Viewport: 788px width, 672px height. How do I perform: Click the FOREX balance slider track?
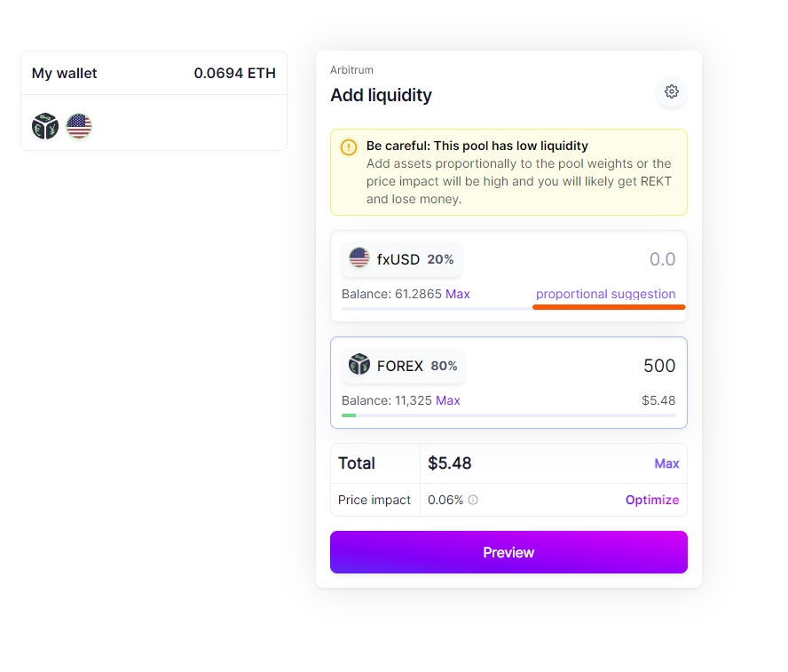(x=508, y=415)
